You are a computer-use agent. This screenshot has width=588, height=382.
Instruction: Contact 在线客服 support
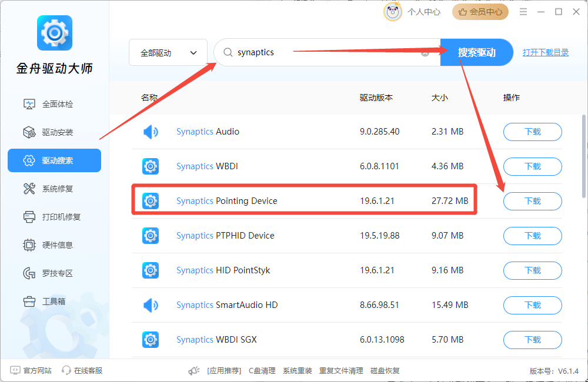click(x=82, y=371)
